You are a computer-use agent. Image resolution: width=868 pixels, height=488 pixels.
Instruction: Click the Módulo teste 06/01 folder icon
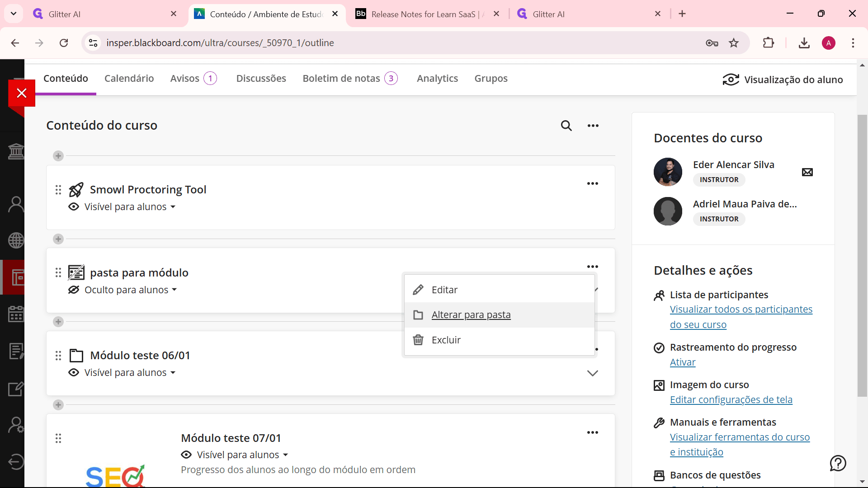[x=76, y=356]
